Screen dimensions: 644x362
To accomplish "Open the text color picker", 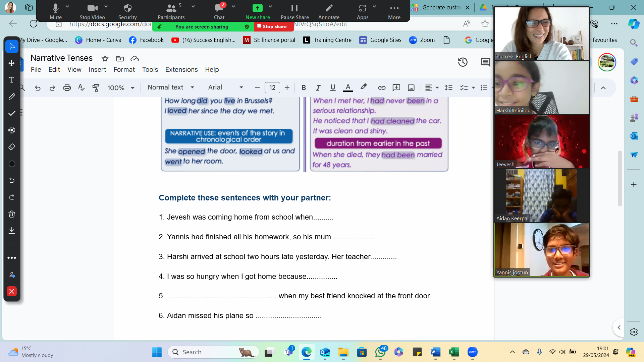I will click(x=348, y=87).
